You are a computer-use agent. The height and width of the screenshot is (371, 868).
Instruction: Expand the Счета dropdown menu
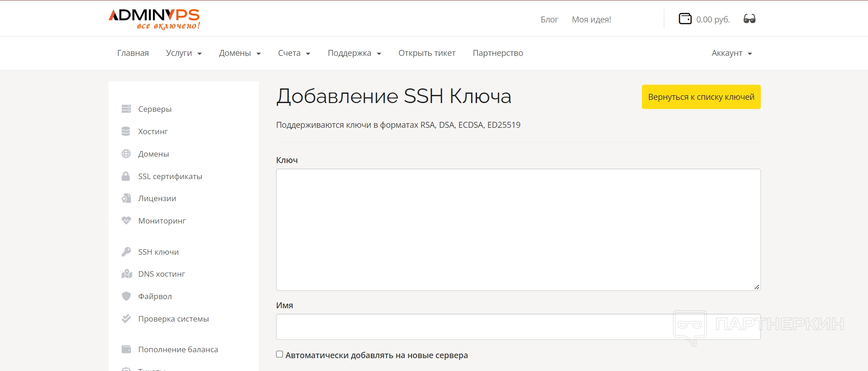[x=294, y=53]
